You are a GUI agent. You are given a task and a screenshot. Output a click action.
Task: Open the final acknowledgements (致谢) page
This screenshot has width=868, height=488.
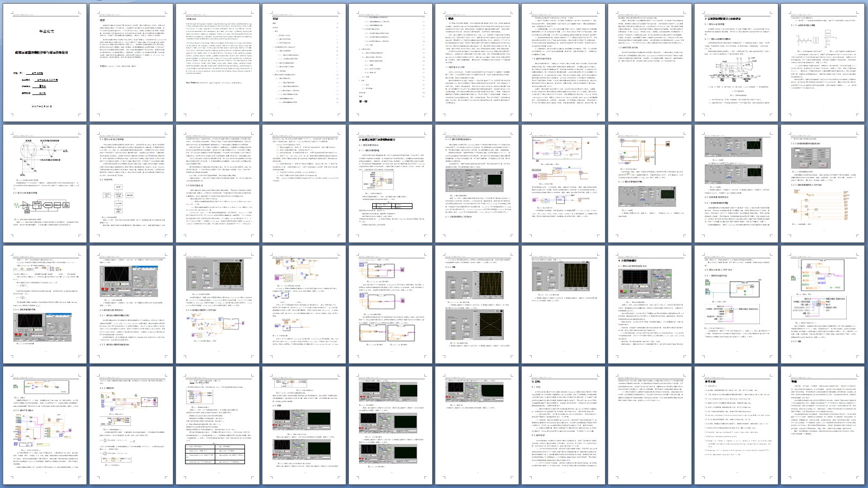[x=822, y=425]
